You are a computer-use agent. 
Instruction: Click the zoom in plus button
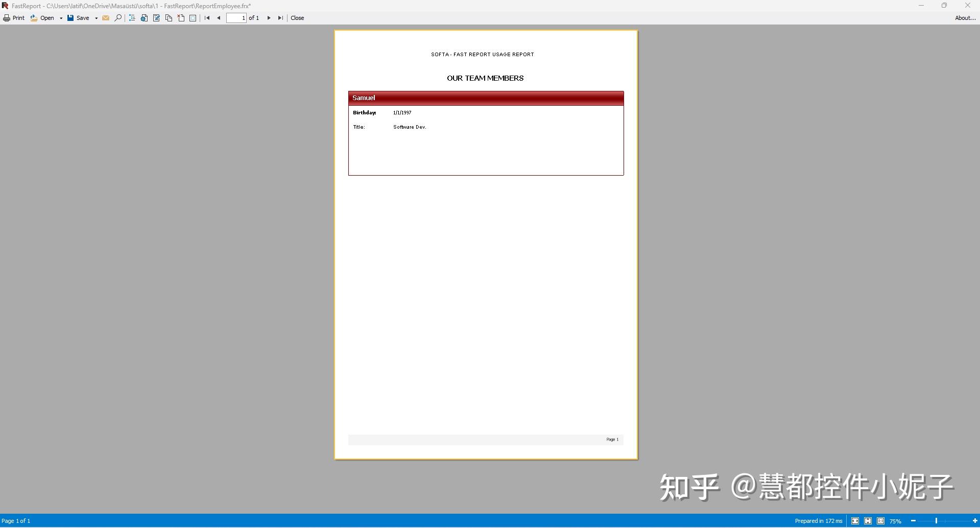[x=975, y=521]
